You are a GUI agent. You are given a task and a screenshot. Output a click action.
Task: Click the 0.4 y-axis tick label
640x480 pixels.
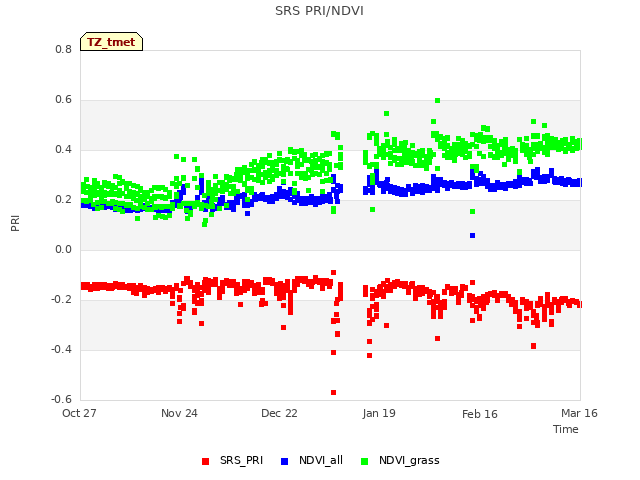point(63,149)
